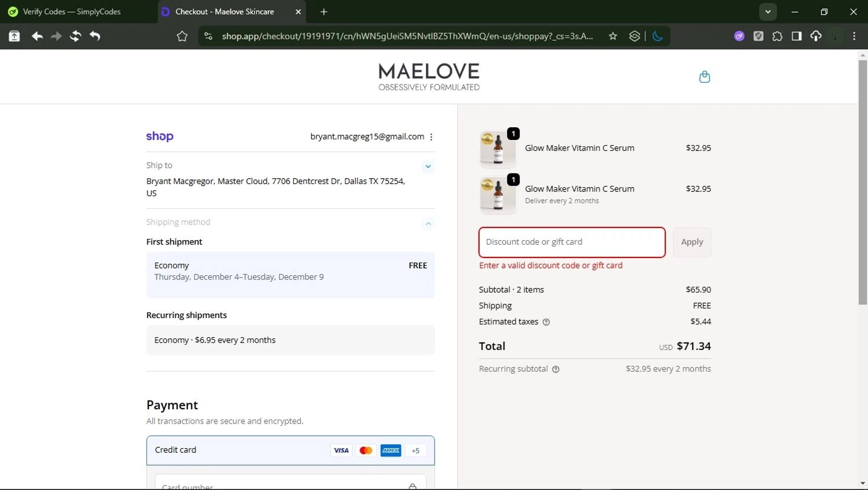Image resolution: width=868 pixels, height=490 pixels.
Task: Select the Credit card payment method
Action: pyautogui.click(x=290, y=450)
